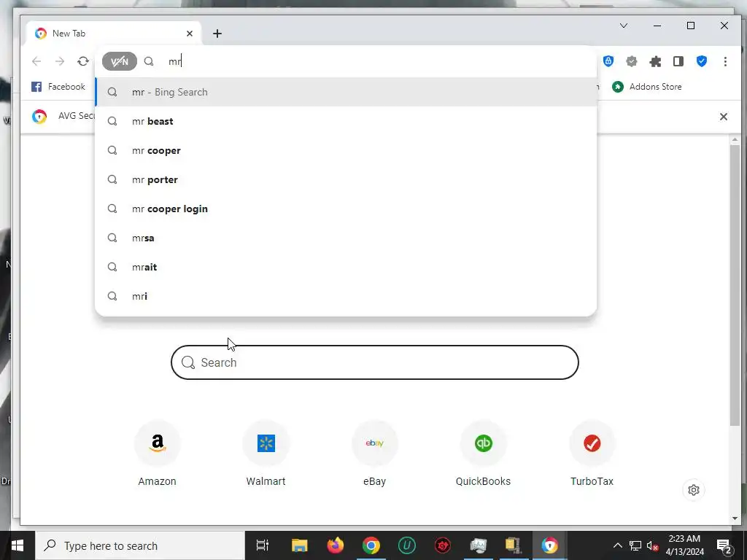Select the 'mr cooper' suggestion

[346, 150]
